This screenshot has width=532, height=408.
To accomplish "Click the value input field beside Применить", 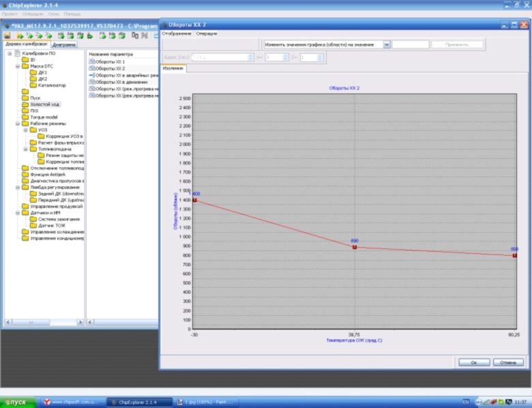I will (411, 44).
